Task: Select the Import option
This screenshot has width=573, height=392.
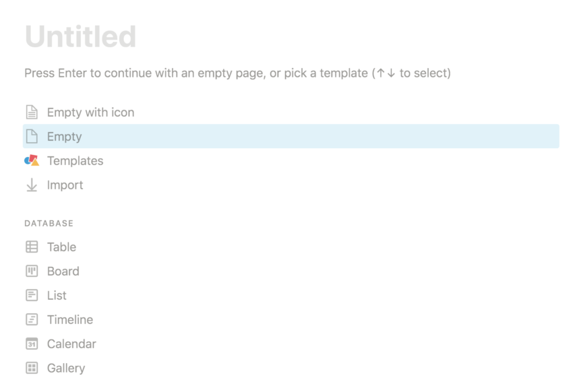Action: (65, 185)
